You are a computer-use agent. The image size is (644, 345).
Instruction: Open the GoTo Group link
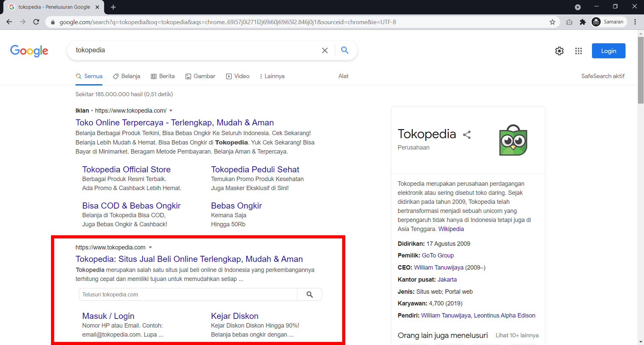(438, 255)
